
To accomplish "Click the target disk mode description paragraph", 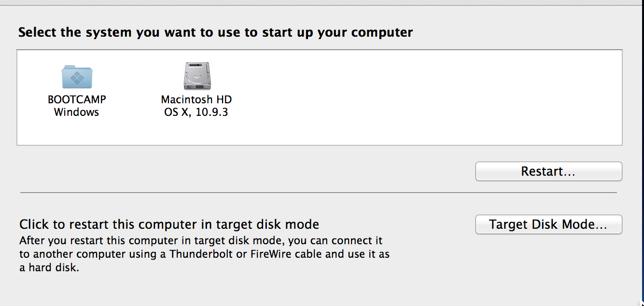I will click(203, 254).
